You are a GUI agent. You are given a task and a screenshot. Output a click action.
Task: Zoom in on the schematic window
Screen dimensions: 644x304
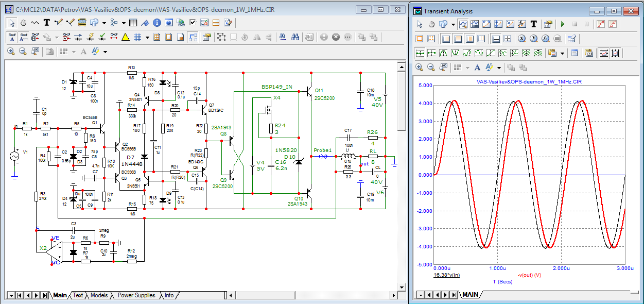click(x=11, y=52)
